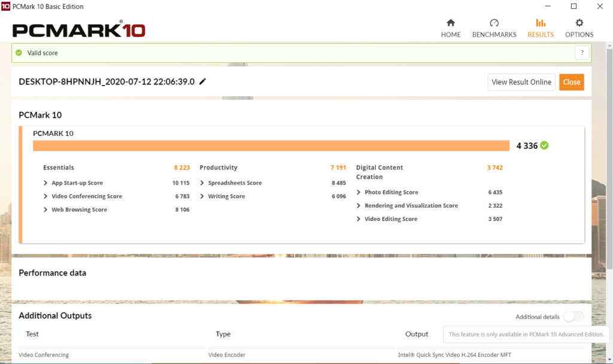The image size is (613, 364).
Task: Expand the Video Conferencing Score row
Action: click(x=45, y=196)
